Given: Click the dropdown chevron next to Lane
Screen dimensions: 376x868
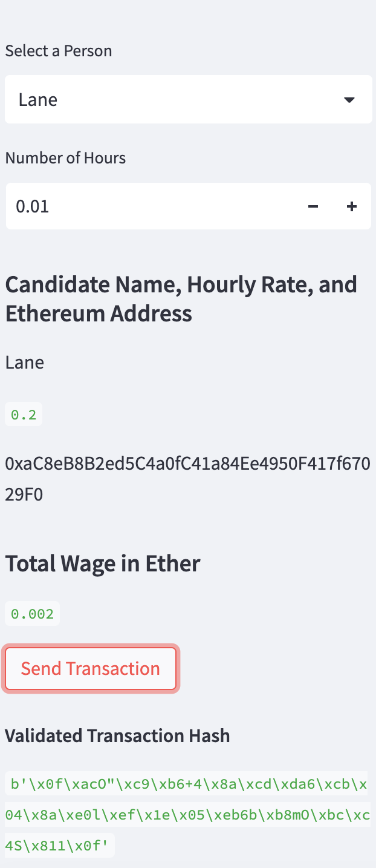Looking at the screenshot, I should (349, 99).
